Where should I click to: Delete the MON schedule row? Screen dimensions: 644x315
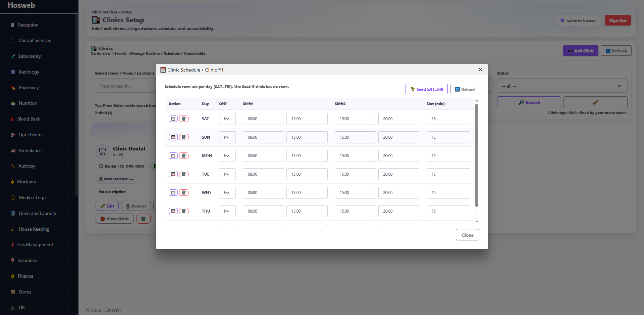[184, 155]
